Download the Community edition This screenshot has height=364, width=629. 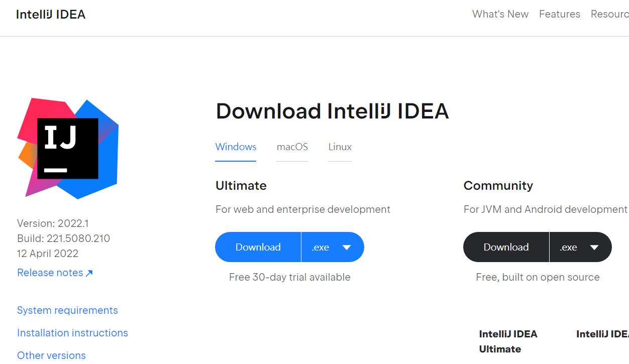pos(506,247)
